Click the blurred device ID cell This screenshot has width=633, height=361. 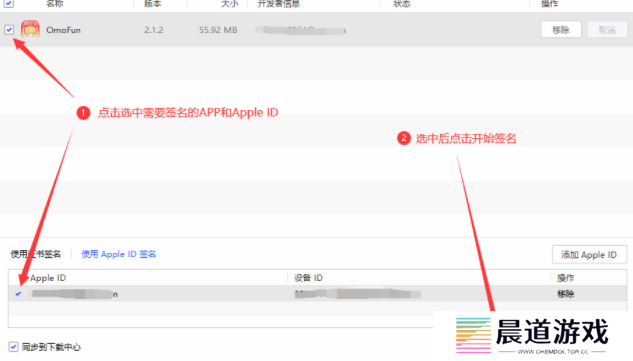358,294
